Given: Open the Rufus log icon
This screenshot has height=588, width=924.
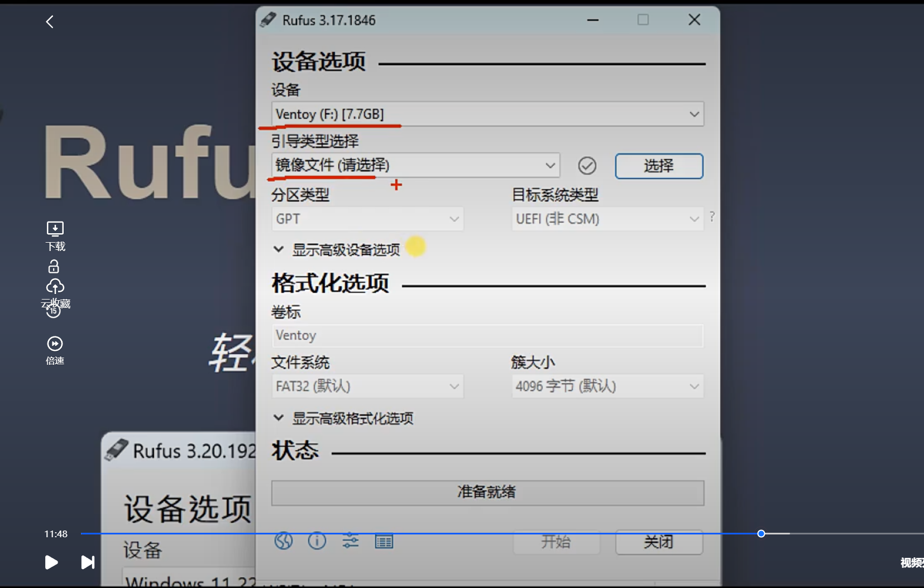Looking at the screenshot, I should click(384, 541).
